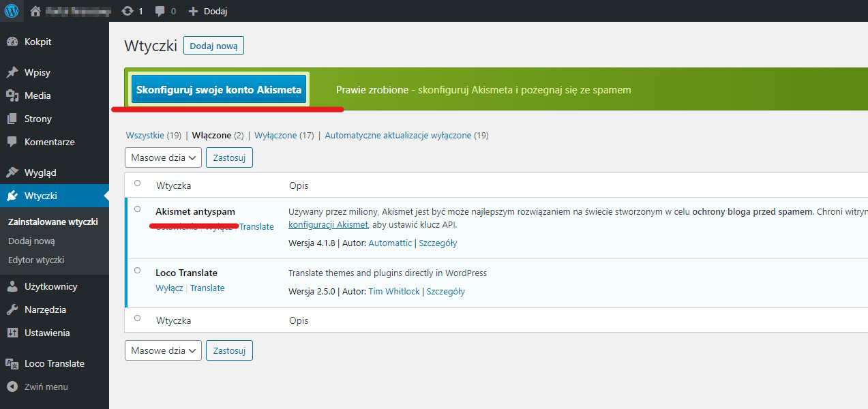
Task: Open Kokpit via its dashboard icon
Action: point(12,42)
